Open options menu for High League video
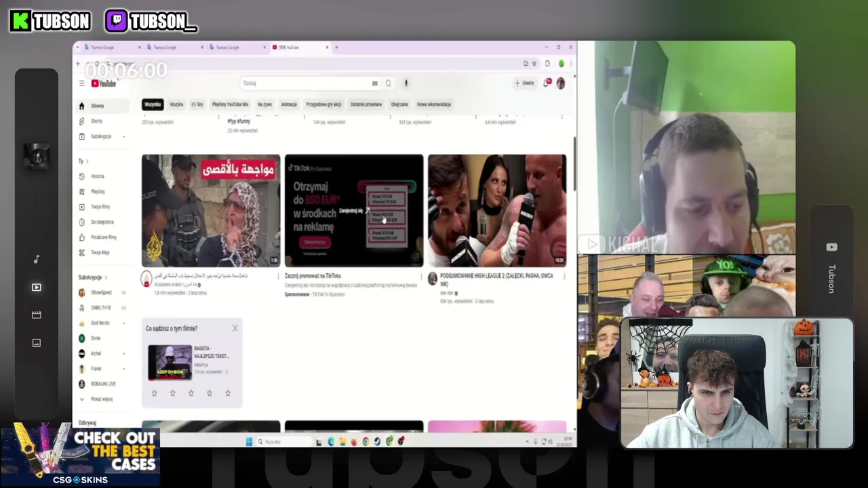Screen dimensions: 868x488 (564, 277)
